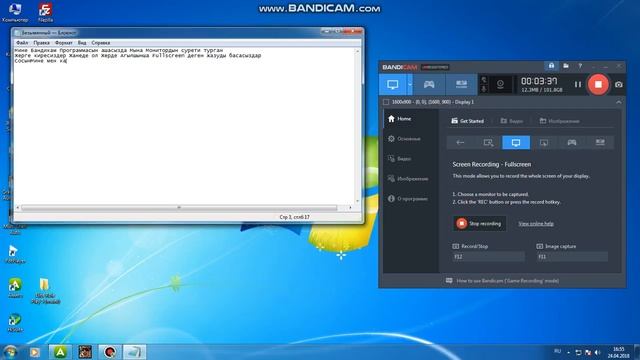The width and height of the screenshot is (640, 360).
Task: Stop recording with the red round button
Action: 598,84
